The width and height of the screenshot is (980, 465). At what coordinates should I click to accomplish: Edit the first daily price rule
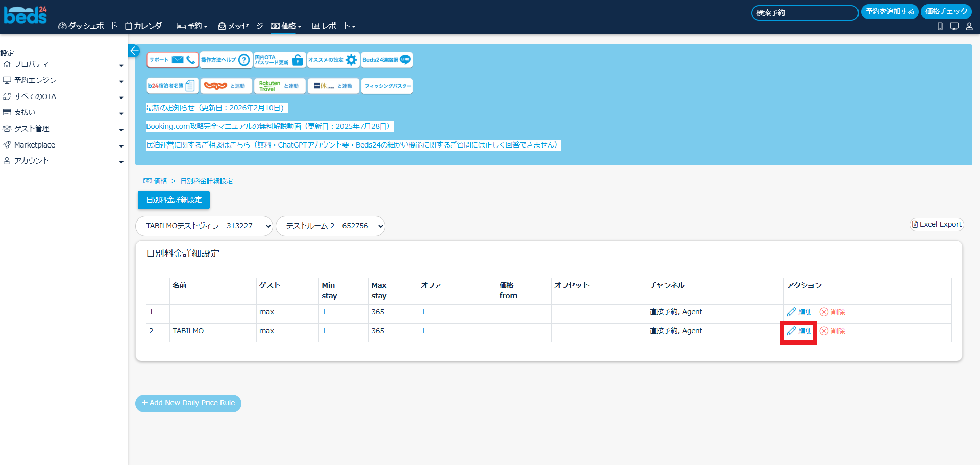[x=799, y=312]
